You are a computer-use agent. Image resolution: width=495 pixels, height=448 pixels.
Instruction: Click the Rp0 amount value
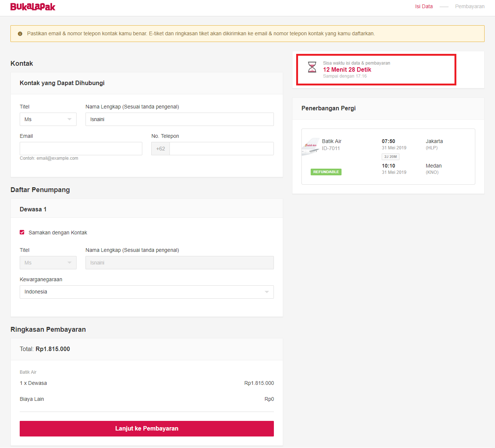(269, 399)
